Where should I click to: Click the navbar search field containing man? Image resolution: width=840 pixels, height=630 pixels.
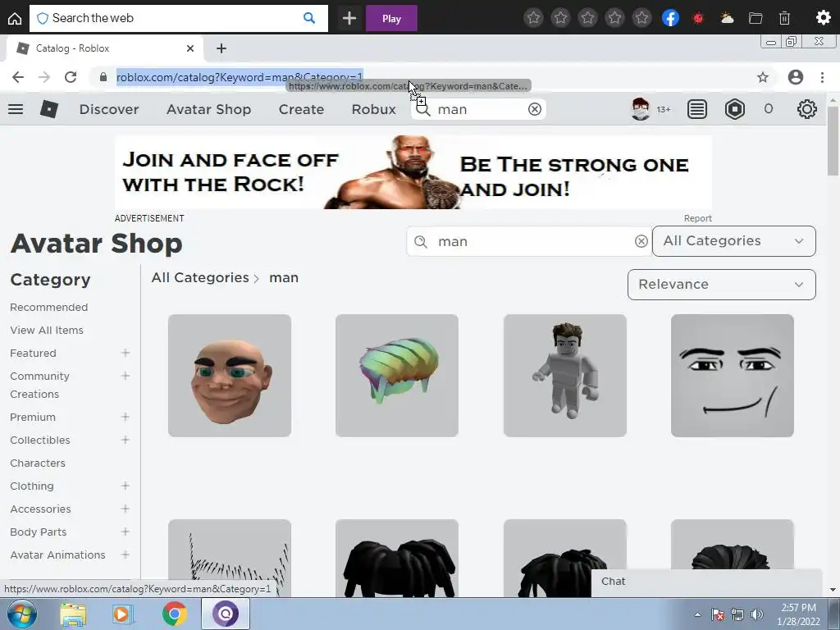[x=479, y=109]
